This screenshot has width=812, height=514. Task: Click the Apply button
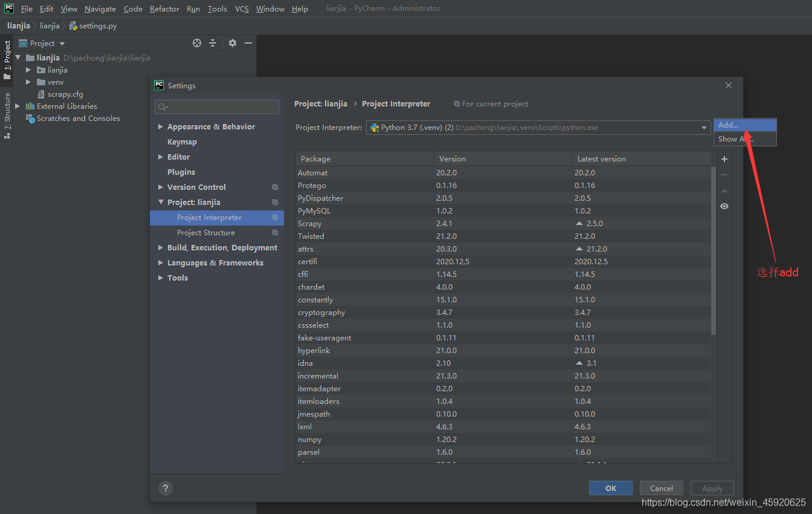(712, 488)
